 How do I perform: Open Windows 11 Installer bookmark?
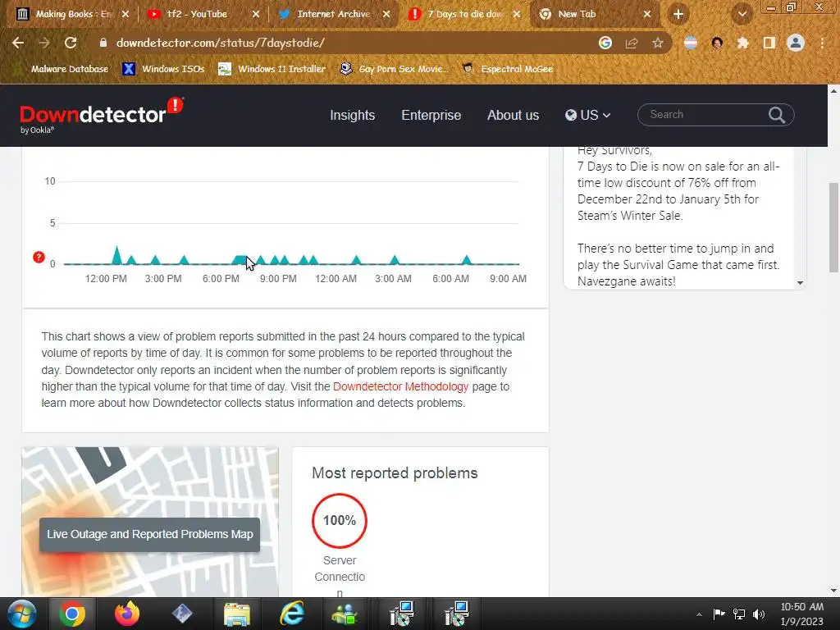point(272,69)
